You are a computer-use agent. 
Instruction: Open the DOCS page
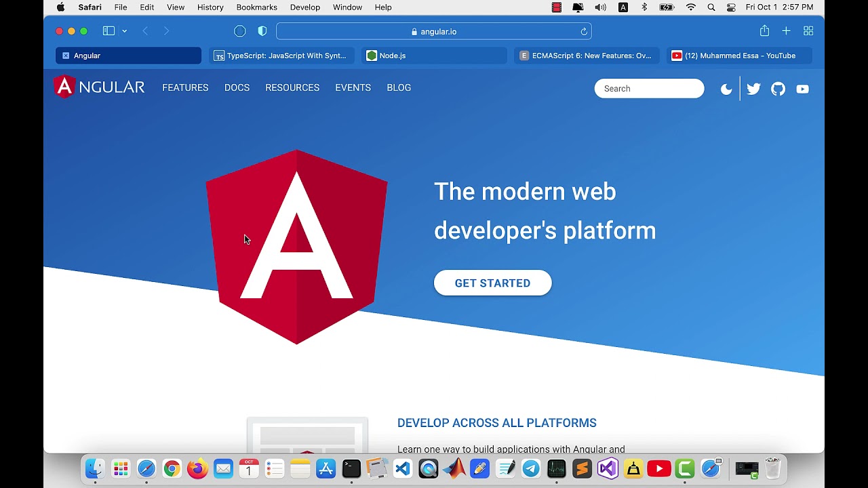237,87
